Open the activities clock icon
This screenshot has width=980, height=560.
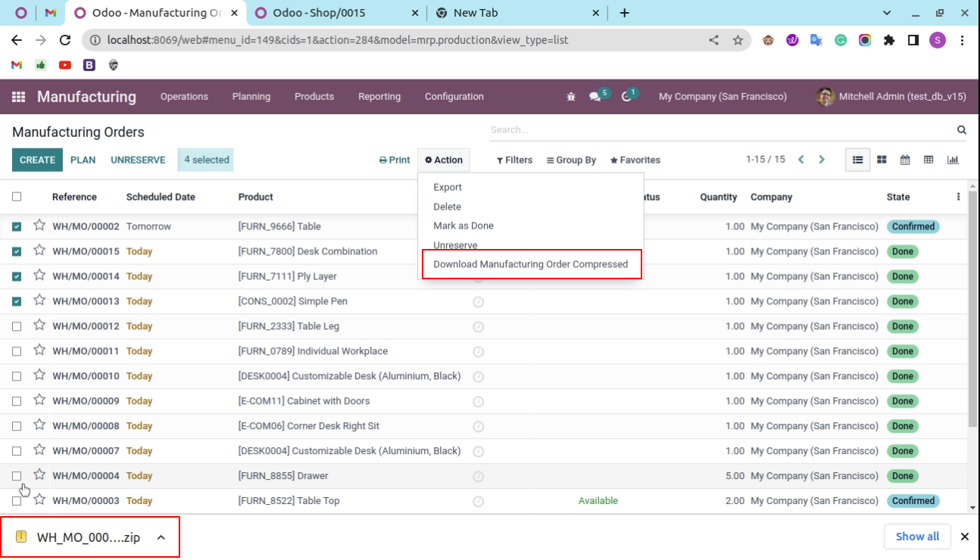[x=626, y=97]
